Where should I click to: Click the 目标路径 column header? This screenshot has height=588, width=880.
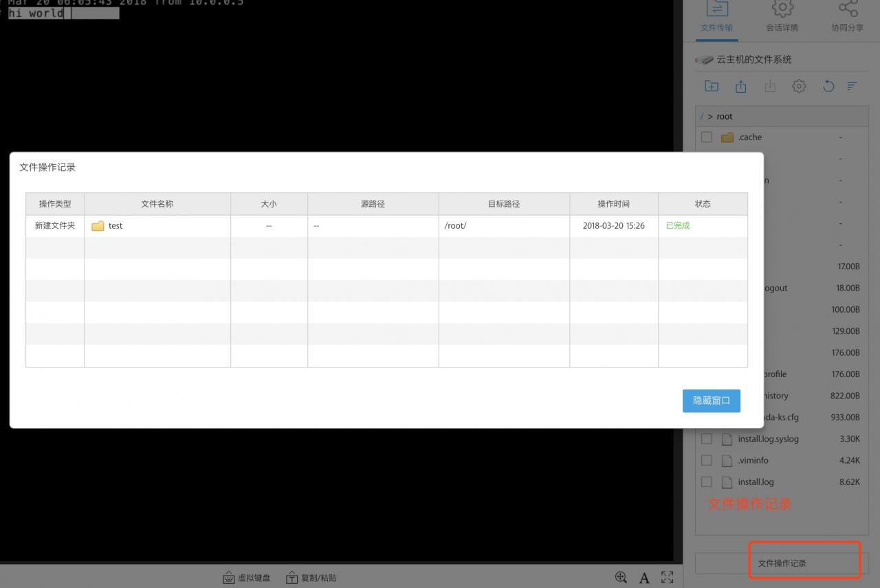click(x=504, y=204)
